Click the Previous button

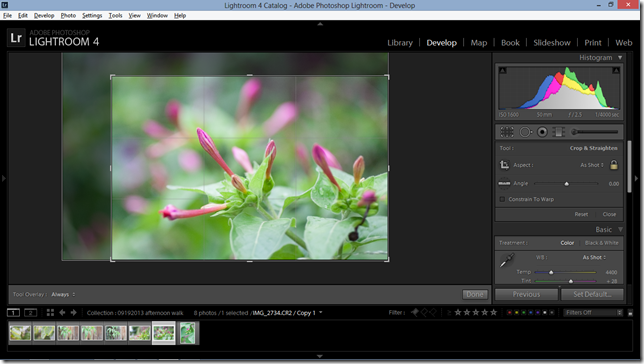pos(526,294)
